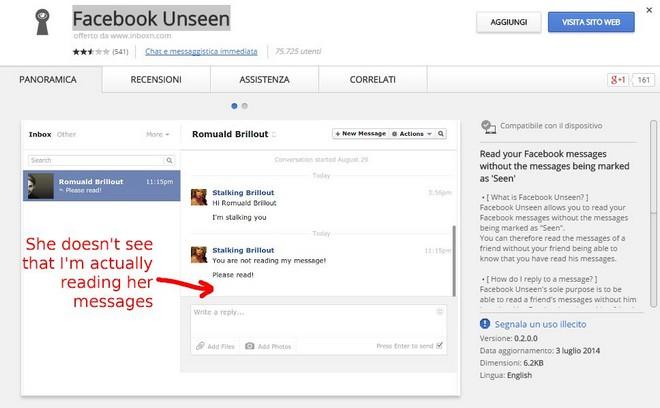Click the Google +1 button icon
The height and width of the screenshot is (408, 660).
tap(617, 80)
